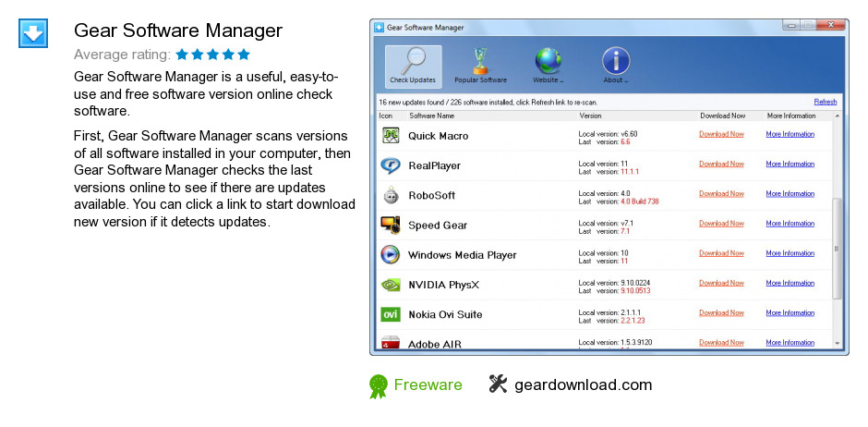Select the NVIDIA PhysX name text
868x427 pixels.
[443, 286]
